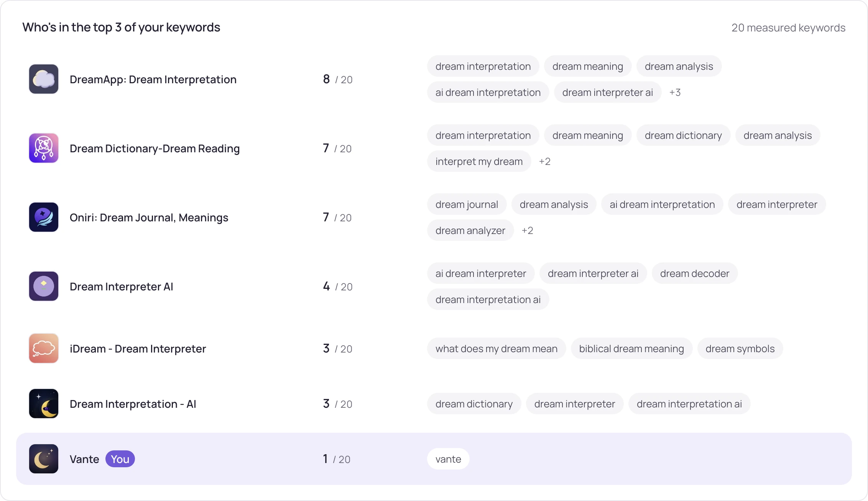Select the 'dream symbols' keyword chip
868x501 pixels.
740,348
